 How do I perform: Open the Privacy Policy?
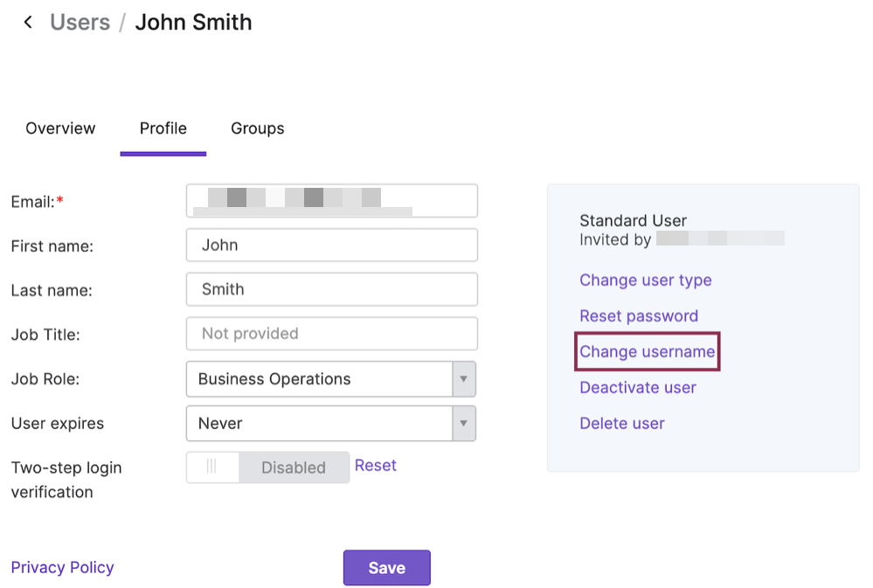point(62,567)
